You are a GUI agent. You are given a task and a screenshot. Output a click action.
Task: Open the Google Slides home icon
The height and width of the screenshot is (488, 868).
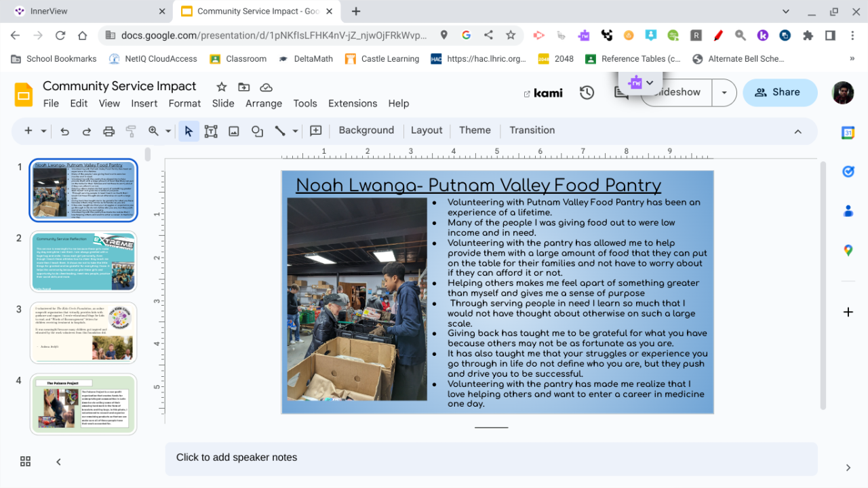(x=24, y=94)
